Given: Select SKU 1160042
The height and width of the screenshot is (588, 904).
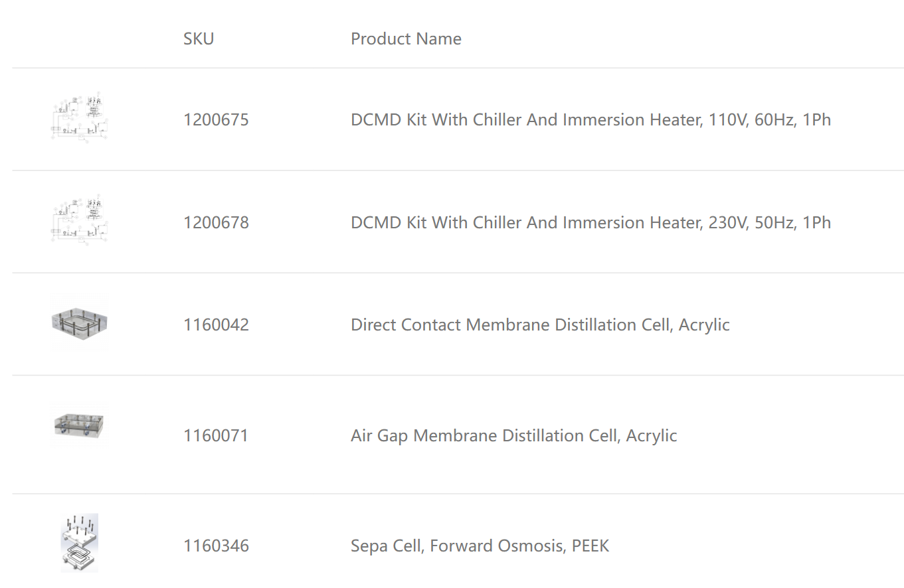Looking at the screenshot, I should [x=217, y=325].
